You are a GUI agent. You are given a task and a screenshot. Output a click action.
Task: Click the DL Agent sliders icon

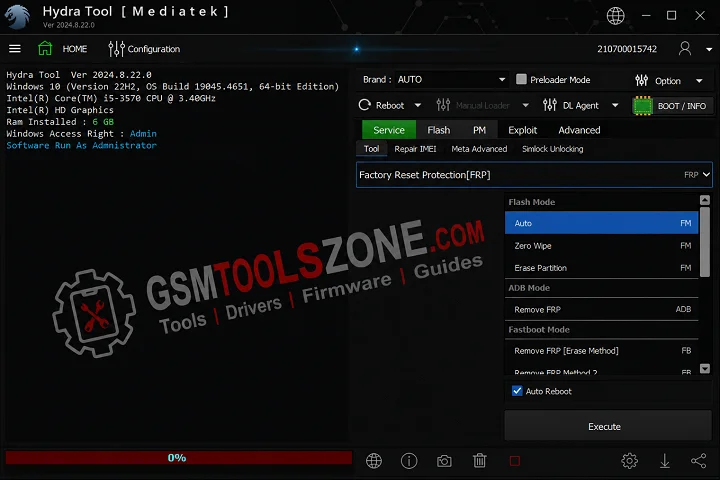pyautogui.click(x=550, y=105)
